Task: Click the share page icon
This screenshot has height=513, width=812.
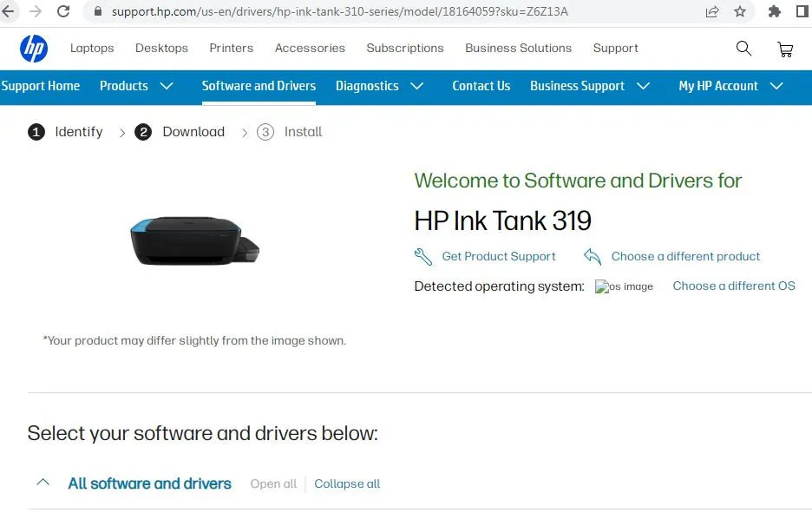Action: tap(712, 11)
